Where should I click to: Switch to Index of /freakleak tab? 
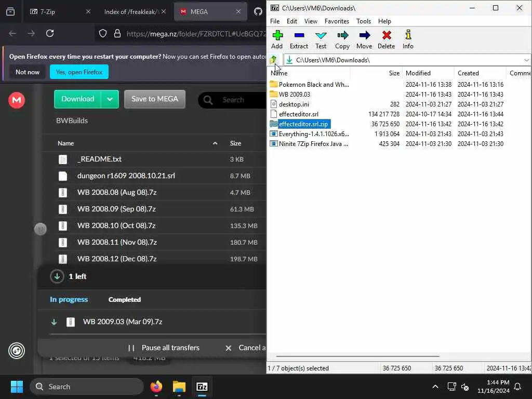point(134,11)
